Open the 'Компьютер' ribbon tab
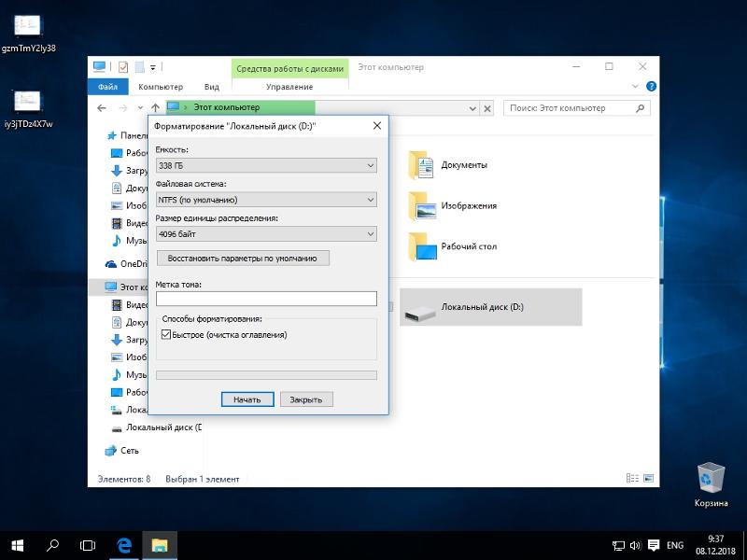 pyautogui.click(x=161, y=87)
